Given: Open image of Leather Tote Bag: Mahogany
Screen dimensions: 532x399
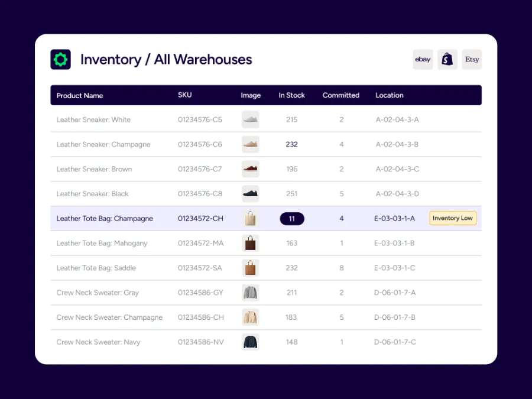Looking at the screenshot, I should [x=250, y=243].
